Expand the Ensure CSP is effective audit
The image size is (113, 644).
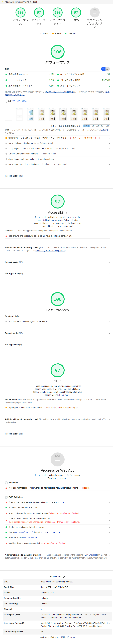pos(28,322)
